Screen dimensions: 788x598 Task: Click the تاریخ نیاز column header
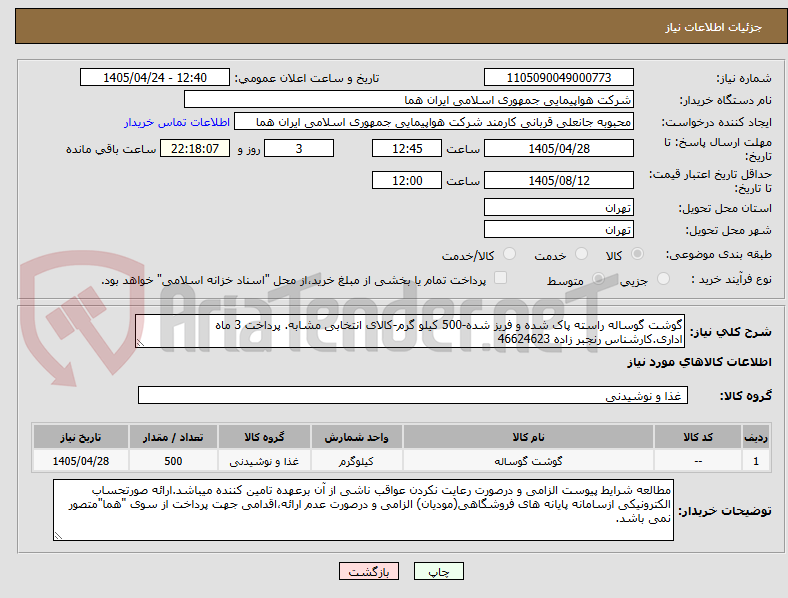(x=80, y=437)
